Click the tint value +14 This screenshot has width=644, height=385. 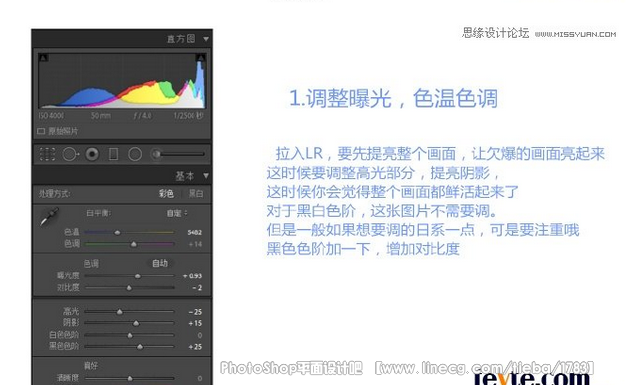[195, 244]
